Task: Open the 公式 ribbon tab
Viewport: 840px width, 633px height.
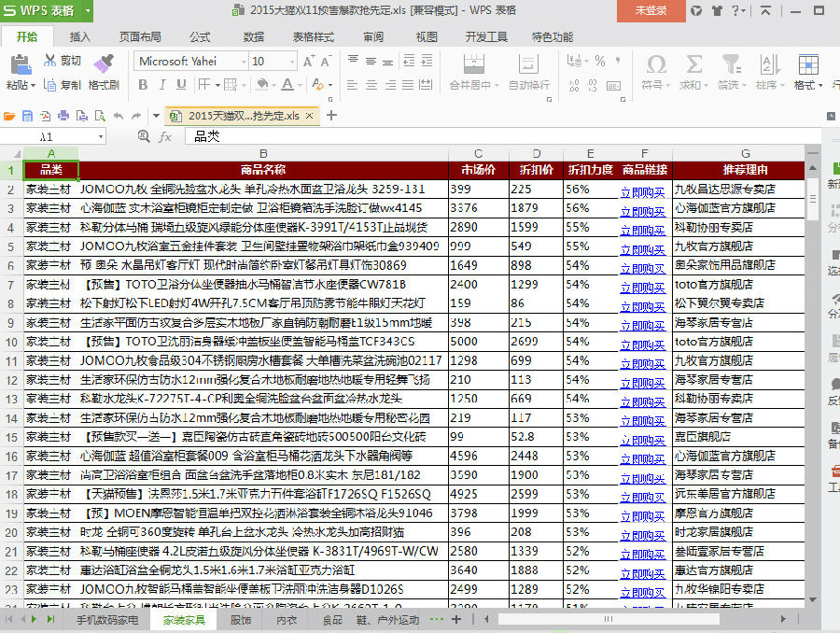Action: click(x=200, y=37)
